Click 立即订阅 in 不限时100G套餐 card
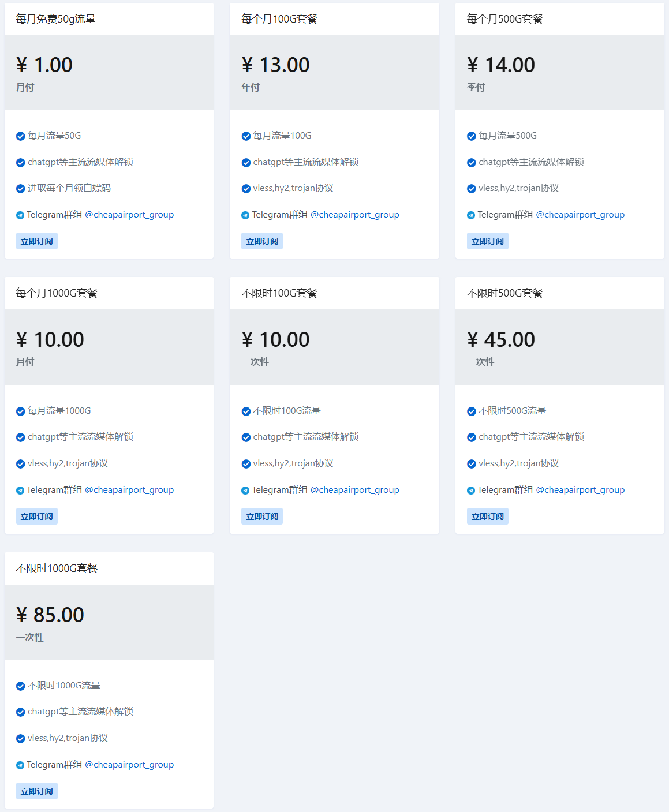Viewport: 669px width, 812px height. 262,517
